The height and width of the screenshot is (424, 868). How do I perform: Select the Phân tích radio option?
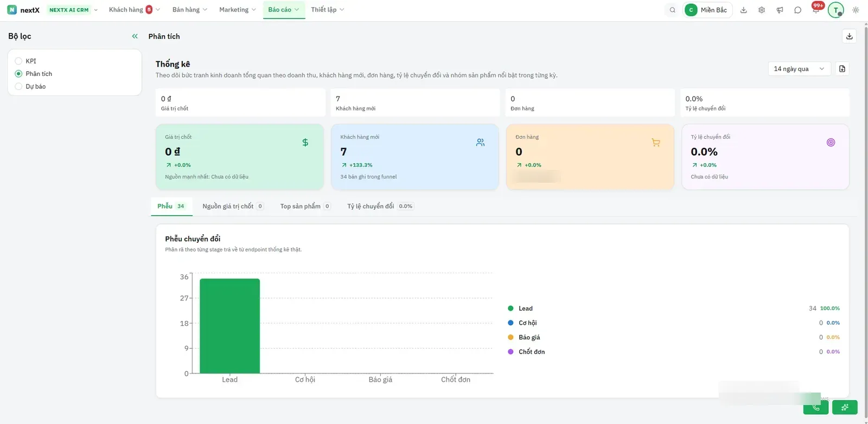pyautogui.click(x=18, y=74)
